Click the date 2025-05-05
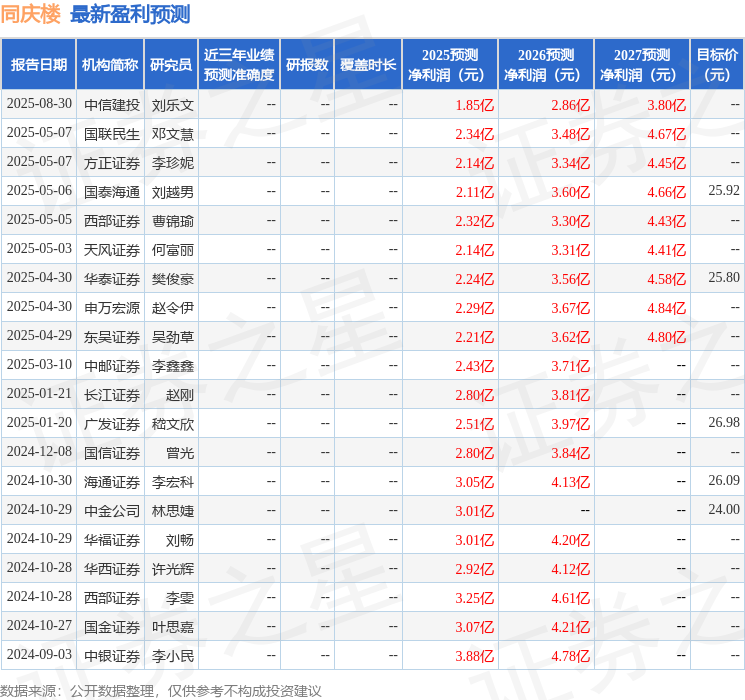 pos(39,220)
